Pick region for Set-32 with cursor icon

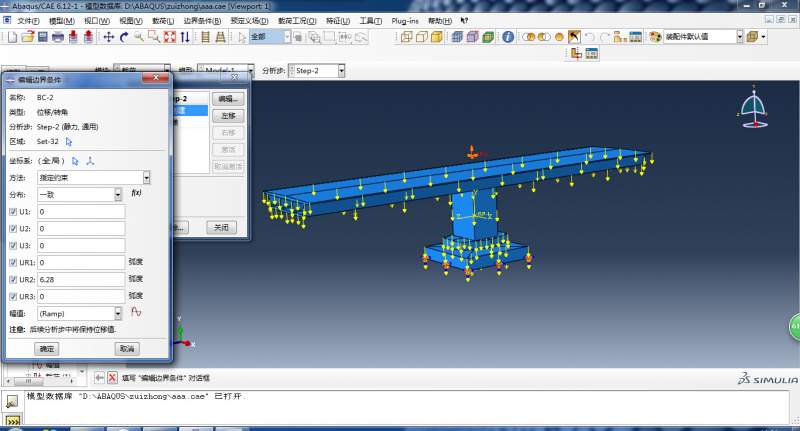click(x=69, y=142)
